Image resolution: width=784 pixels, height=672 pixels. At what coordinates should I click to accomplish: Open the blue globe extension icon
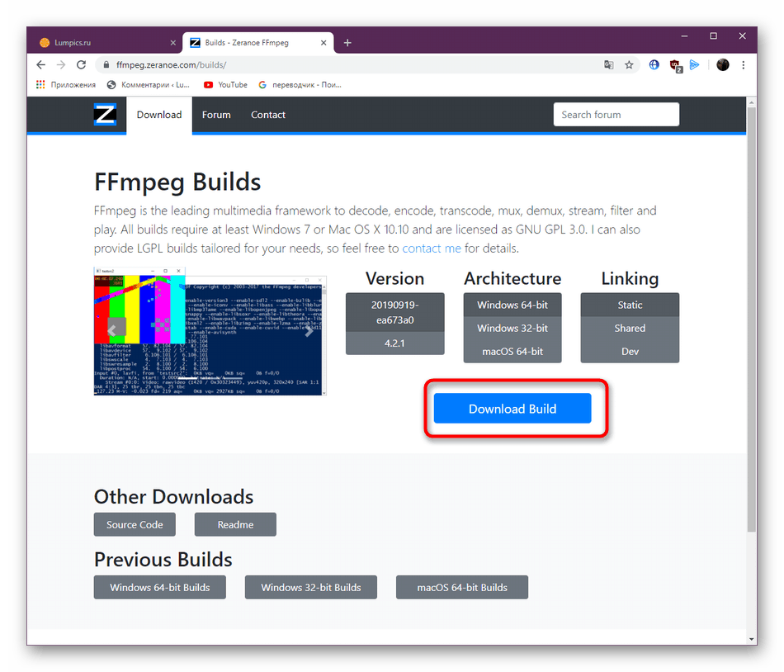654,64
